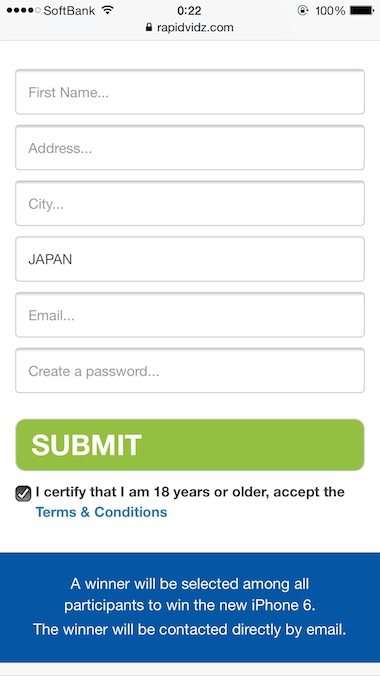Focus the First Name field
This screenshot has width=380, height=676.
pos(190,92)
